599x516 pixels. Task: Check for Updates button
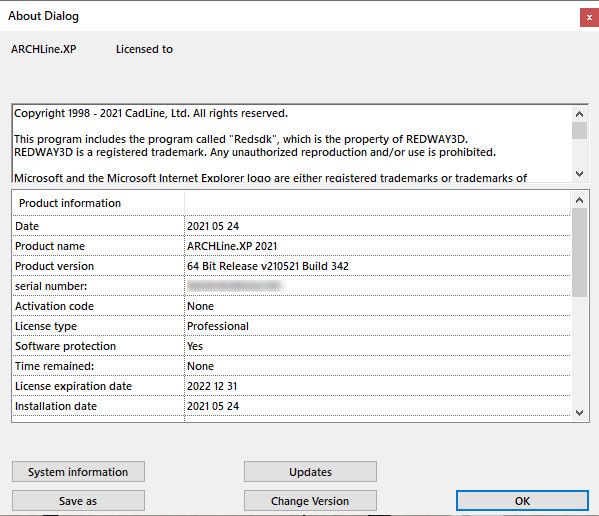[x=310, y=472]
